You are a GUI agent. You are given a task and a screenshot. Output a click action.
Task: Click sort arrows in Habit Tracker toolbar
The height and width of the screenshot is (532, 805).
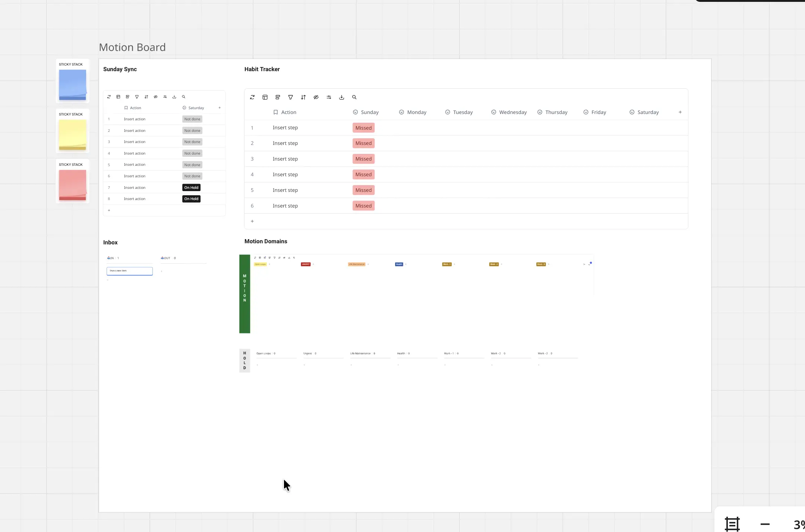point(303,97)
